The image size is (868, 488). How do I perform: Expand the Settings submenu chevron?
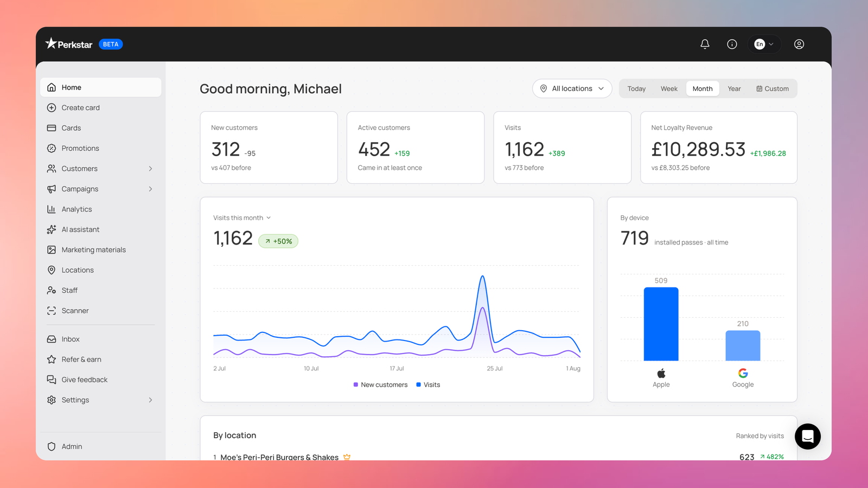(x=150, y=400)
